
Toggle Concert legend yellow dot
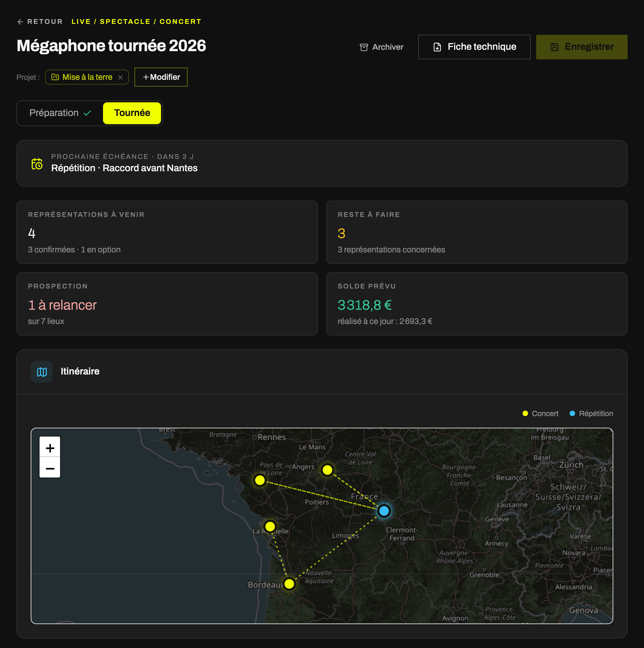pyautogui.click(x=525, y=414)
